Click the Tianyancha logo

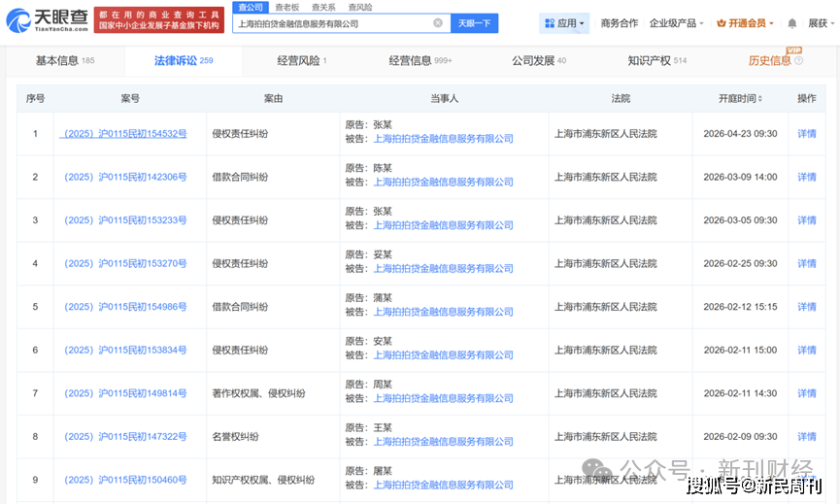pyautogui.click(x=45, y=19)
